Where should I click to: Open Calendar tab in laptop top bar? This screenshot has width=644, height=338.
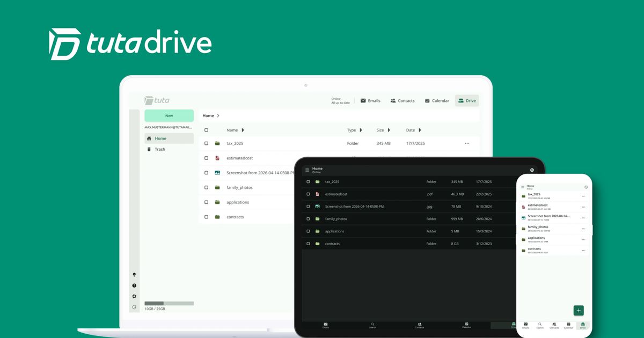(x=437, y=101)
